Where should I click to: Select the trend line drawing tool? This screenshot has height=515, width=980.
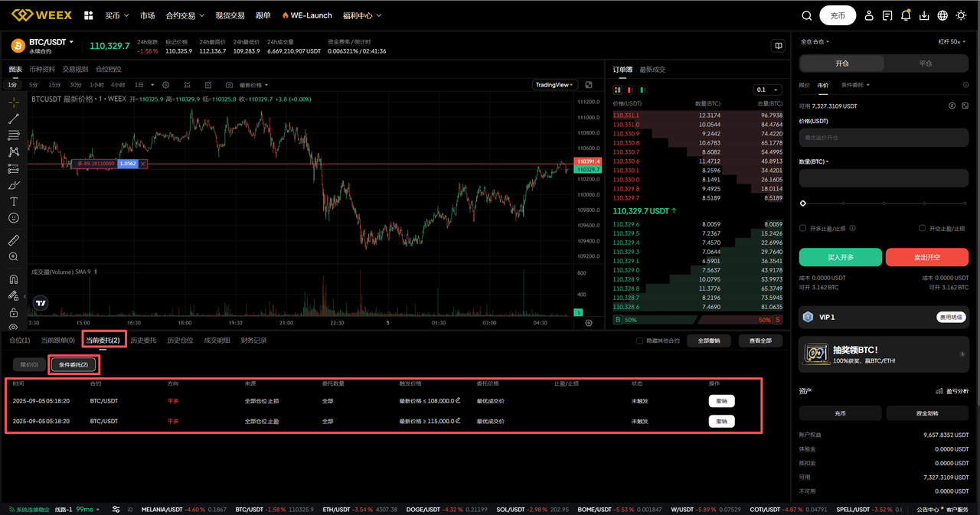[14, 119]
